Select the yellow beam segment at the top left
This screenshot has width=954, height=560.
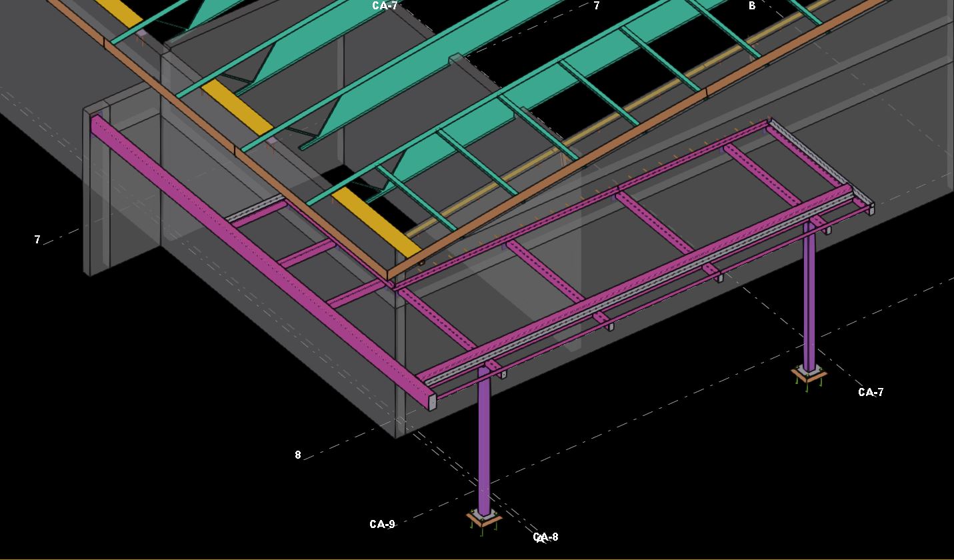coord(120,13)
